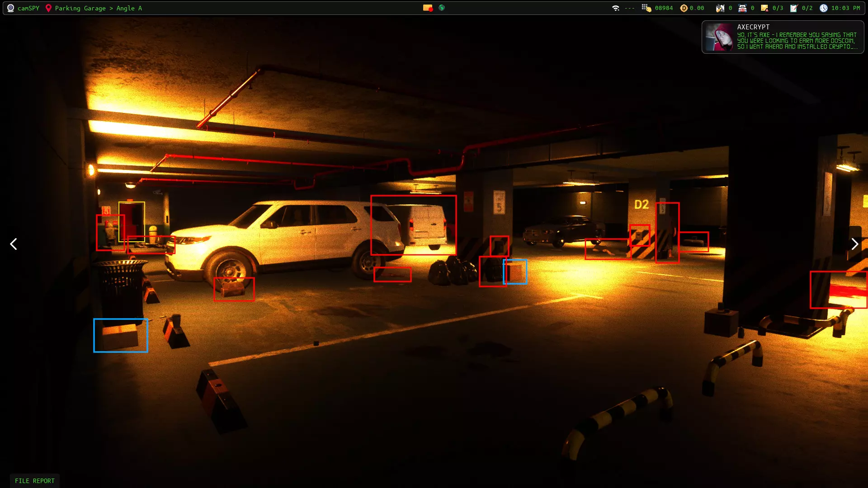This screenshot has width=868, height=488.
Task: Go to next camera angle arrow
Action: coord(854,244)
